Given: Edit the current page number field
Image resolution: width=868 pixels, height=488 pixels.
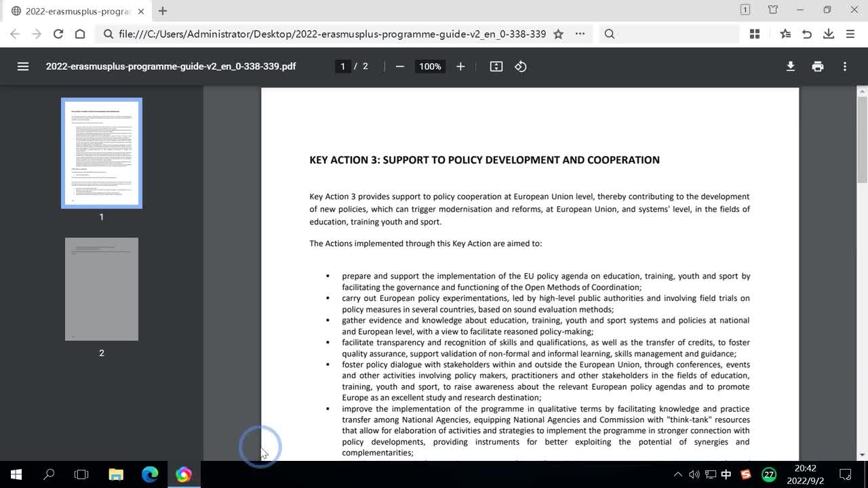Looking at the screenshot, I should pos(342,66).
